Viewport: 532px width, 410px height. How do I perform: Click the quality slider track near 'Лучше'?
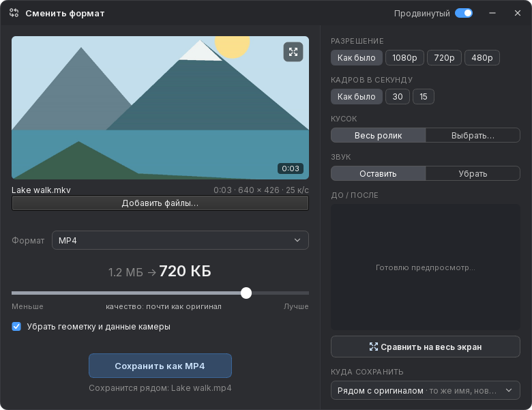[x=300, y=293]
